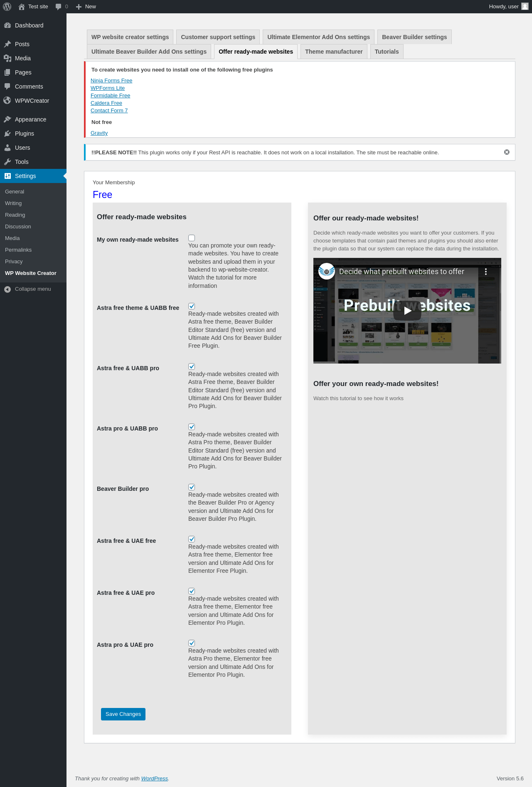
Task: Select Offer ready-made websites tab
Action: pyautogui.click(x=256, y=52)
